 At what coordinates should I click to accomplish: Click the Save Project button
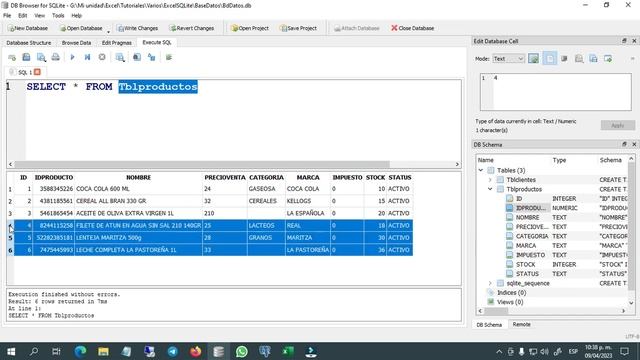(x=298, y=28)
